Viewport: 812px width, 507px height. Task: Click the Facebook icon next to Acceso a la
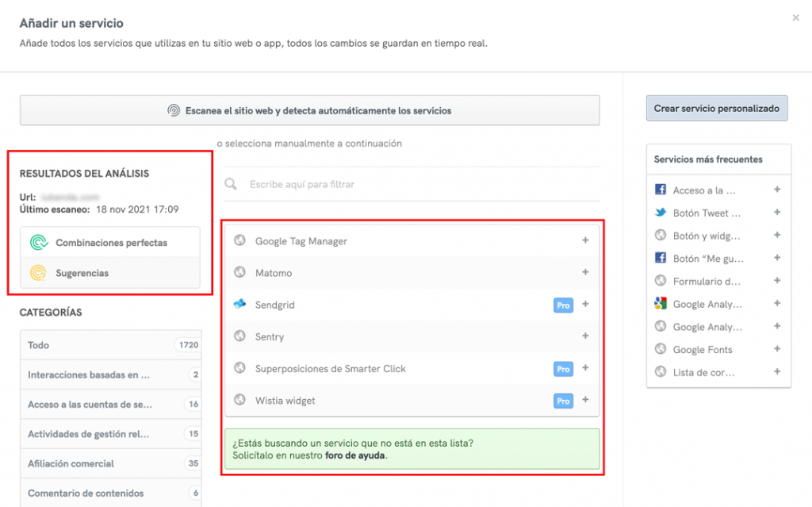click(x=660, y=189)
